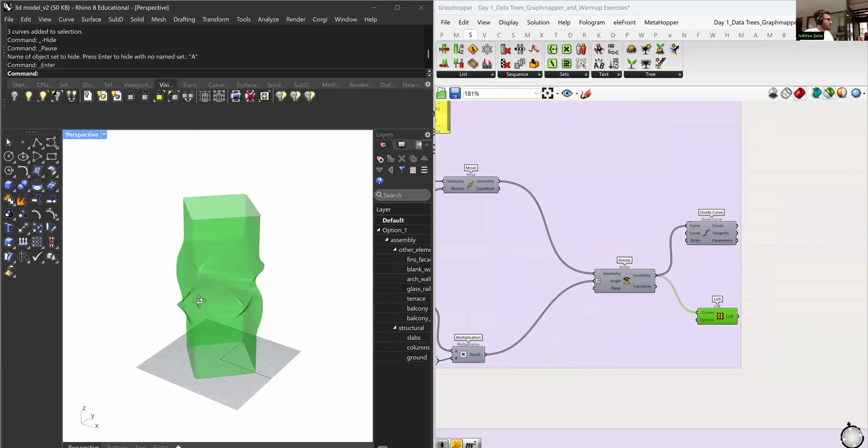Expand the Tree panel overflow arrow
Screen dimensions: 868x448
point(680,74)
